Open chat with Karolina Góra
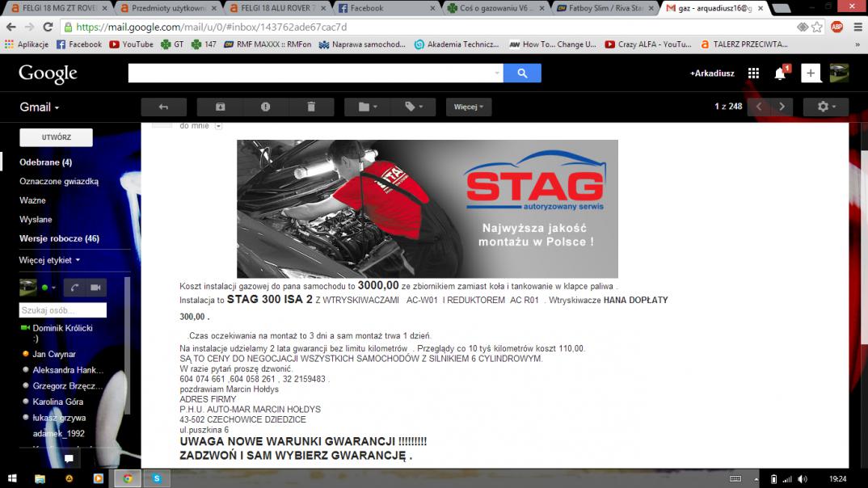The image size is (868, 488). tap(57, 402)
